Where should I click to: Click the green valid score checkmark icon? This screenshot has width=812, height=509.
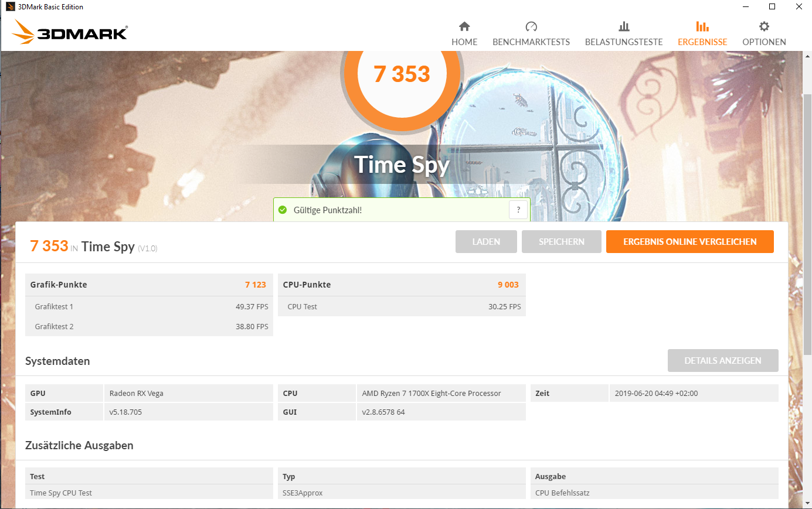283,210
